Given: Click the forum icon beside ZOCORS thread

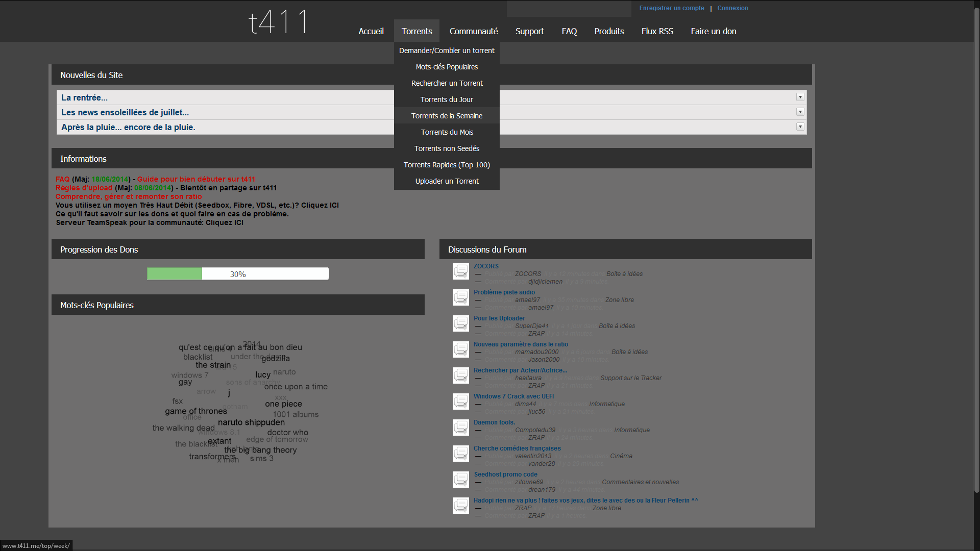Looking at the screenshot, I should click(460, 271).
